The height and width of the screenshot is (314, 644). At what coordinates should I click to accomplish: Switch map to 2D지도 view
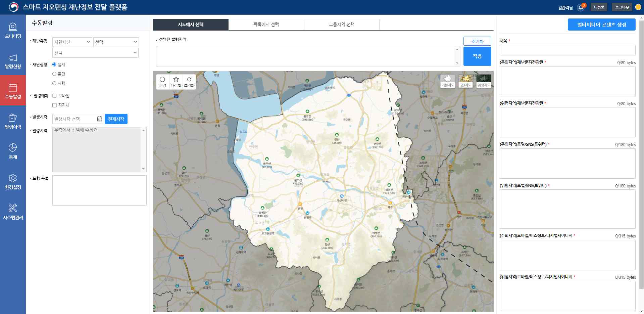pos(465,81)
